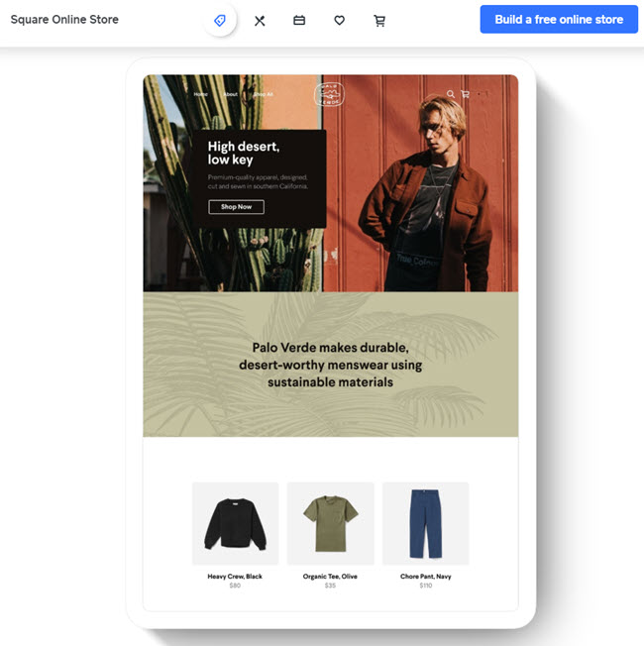
Task: Open the Organic Tee, Olive product image
Action: point(331,523)
